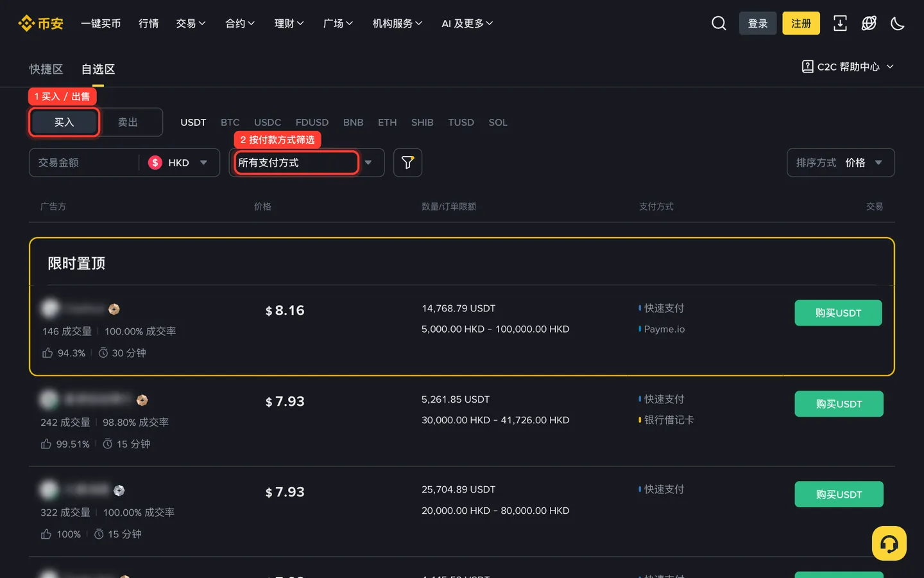Click the C2C 帮助中心 book icon
Image resolution: width=924 pixels, height=578 pixels.
click(x=808, y=66)
